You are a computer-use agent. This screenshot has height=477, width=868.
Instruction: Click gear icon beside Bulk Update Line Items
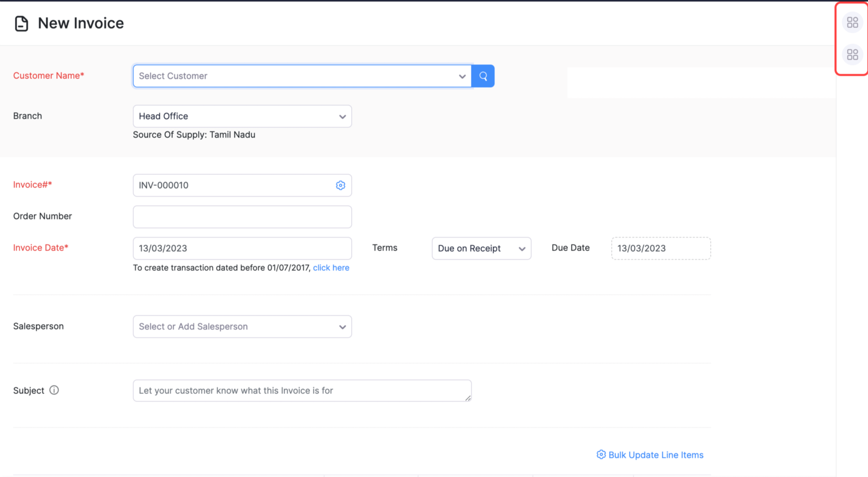[601, 455]
